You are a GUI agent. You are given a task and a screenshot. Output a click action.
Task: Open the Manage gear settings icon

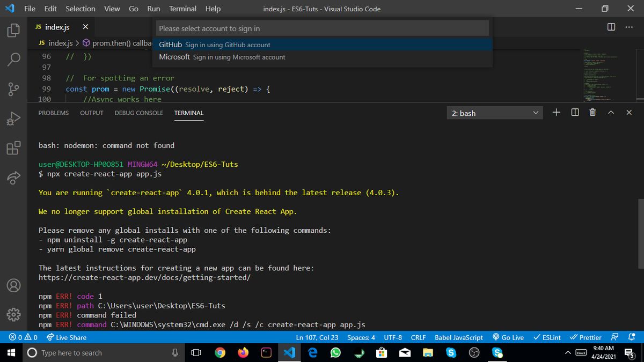tap(14, 314)
